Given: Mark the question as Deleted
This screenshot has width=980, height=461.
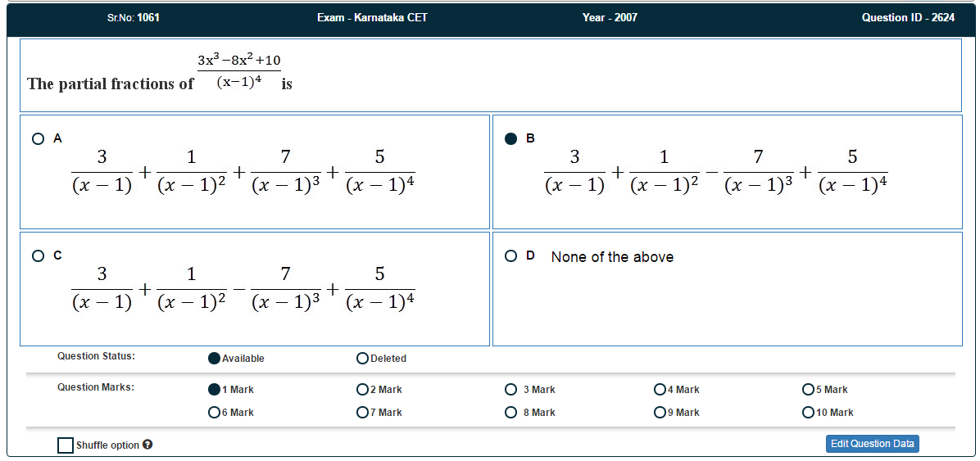Looking at the screenshot, I should click(362, 359).
